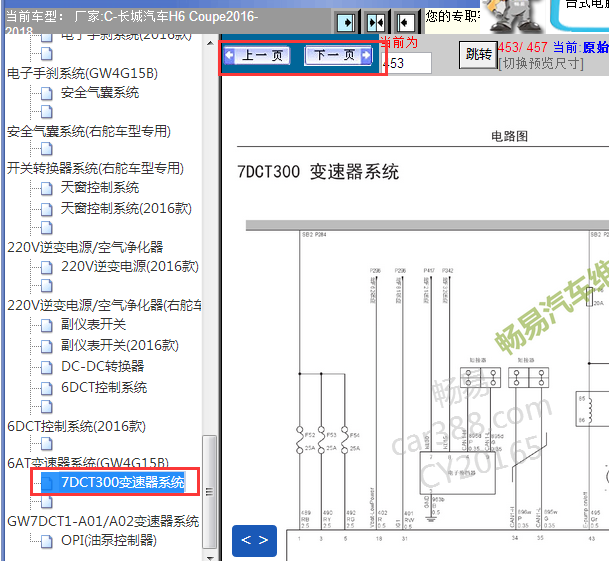609x561 pixels.
Task: Click document icon beside 6DCT控制系统
Action: tap(47, 388)
